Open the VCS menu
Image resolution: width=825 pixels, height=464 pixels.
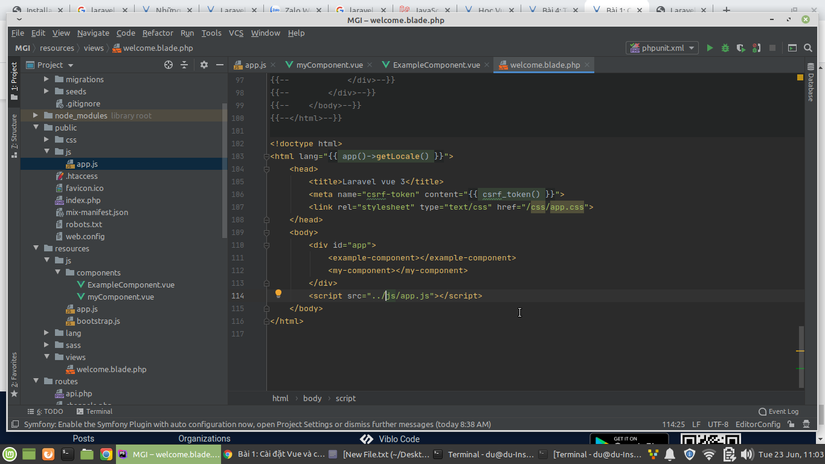[236, 33]
